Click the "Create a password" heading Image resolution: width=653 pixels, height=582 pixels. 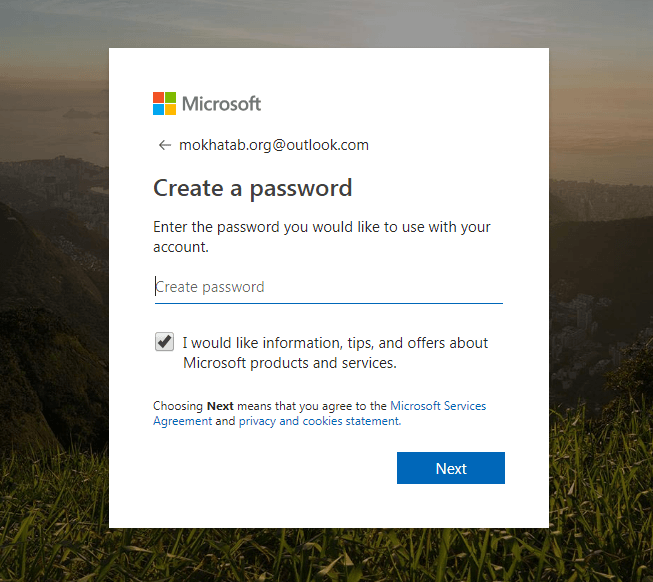[252, 188]
